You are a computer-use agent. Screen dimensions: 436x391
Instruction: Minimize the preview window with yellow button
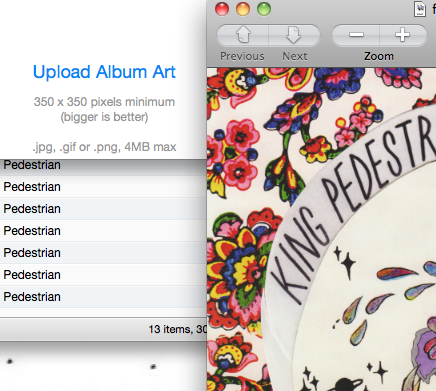pos(243,9)
